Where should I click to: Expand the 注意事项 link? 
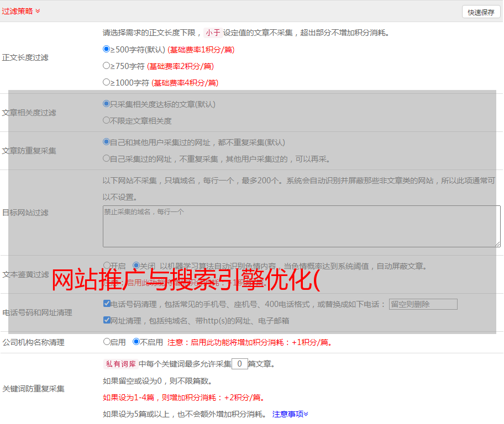pos(290,414)
